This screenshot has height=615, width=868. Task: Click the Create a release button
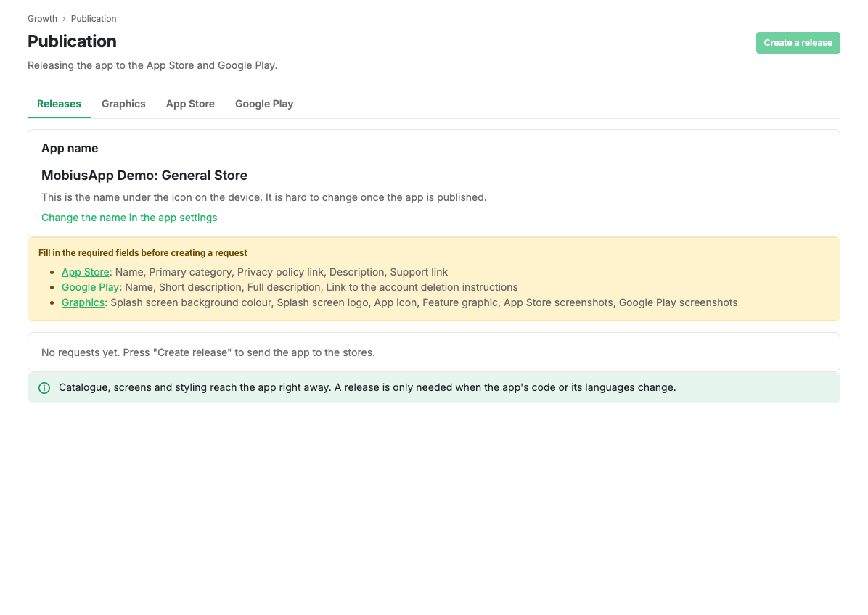pos(798,43)
